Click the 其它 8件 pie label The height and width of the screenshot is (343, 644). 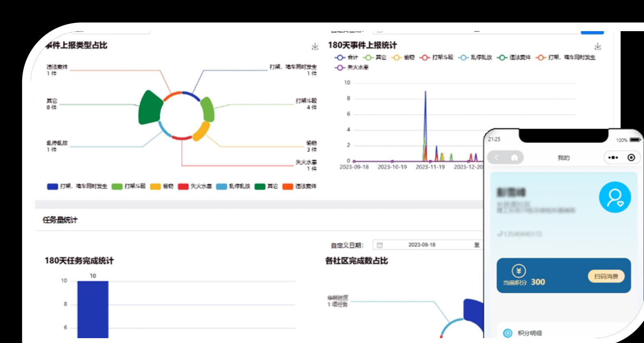(52, 104)
